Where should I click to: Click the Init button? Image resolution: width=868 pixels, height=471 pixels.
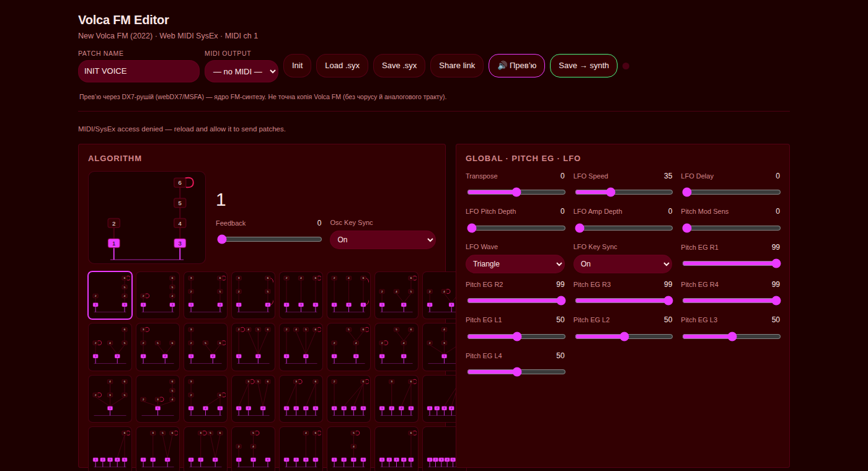click(298, 66)
